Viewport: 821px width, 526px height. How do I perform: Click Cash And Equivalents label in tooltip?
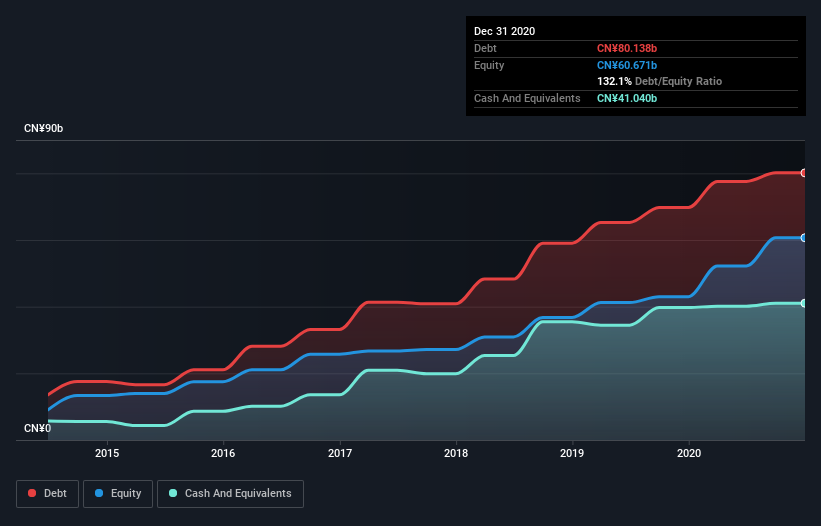pyautogui.click(x=527, y=98)
